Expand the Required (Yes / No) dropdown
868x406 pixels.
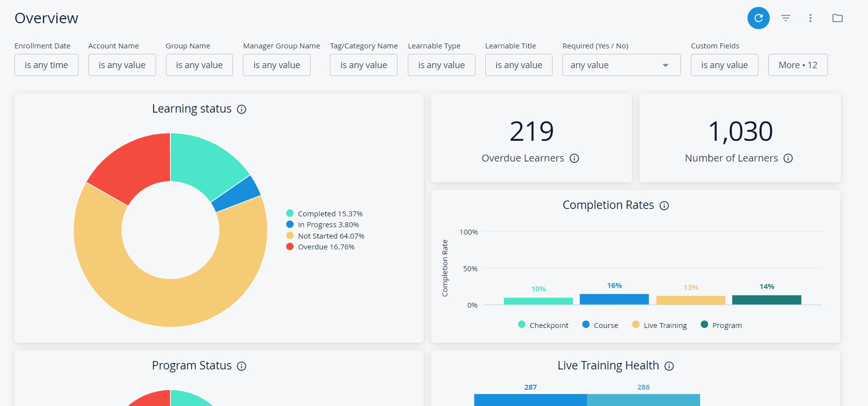621,65
